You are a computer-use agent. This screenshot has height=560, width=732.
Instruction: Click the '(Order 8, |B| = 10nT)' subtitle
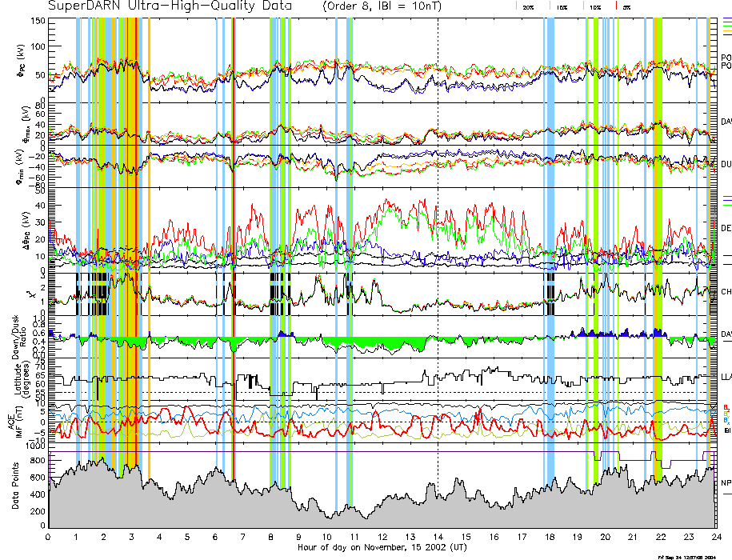[382, 6]
